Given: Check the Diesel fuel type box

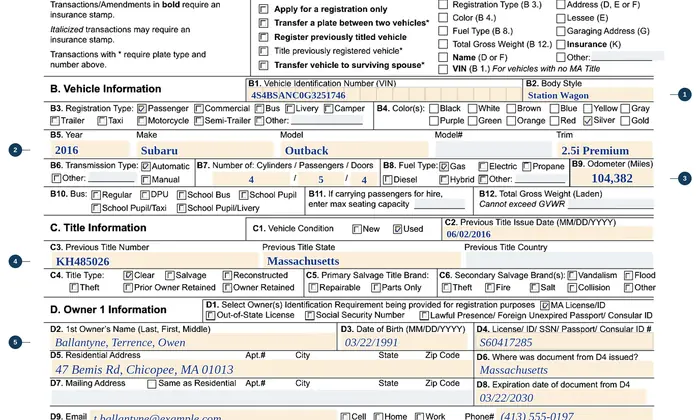Looking at the screenshot, I should point(388,180).
